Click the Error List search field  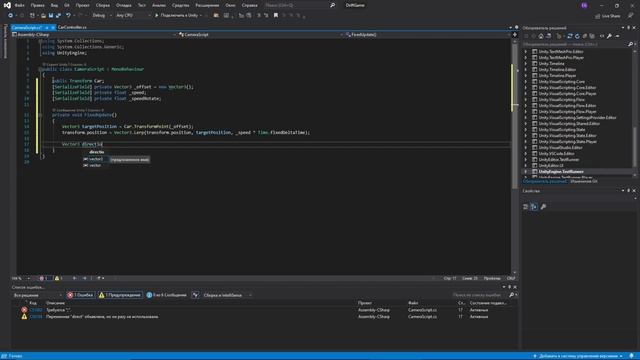pos(479,295)
